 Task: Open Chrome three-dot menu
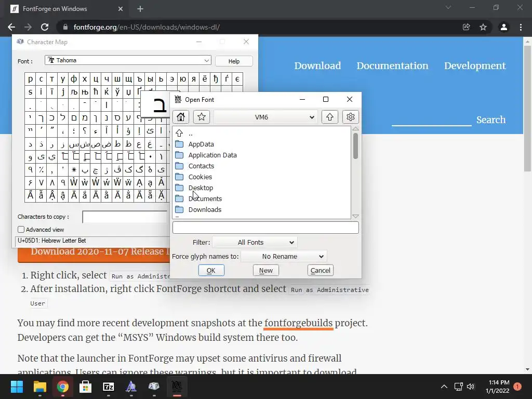(x=521, y=27)
